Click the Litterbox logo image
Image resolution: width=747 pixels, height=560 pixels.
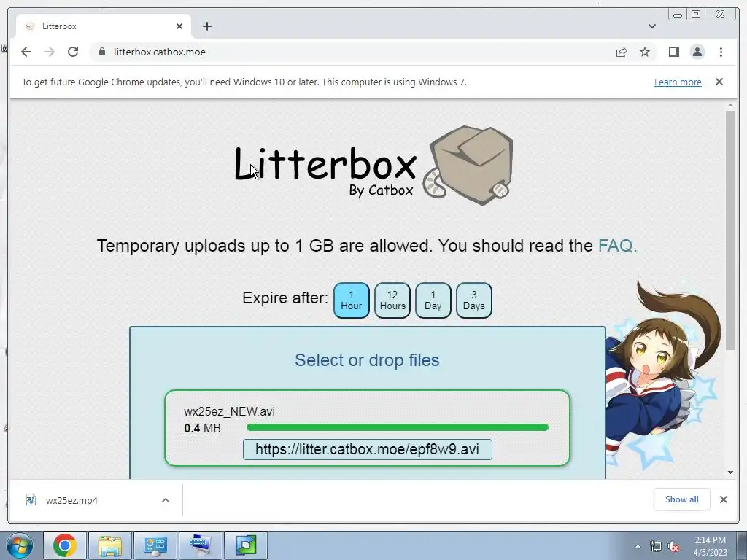click(x=373, y=165)
